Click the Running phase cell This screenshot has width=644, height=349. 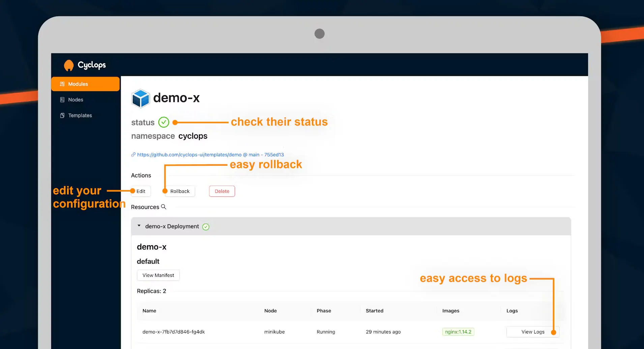click(326, 332)
